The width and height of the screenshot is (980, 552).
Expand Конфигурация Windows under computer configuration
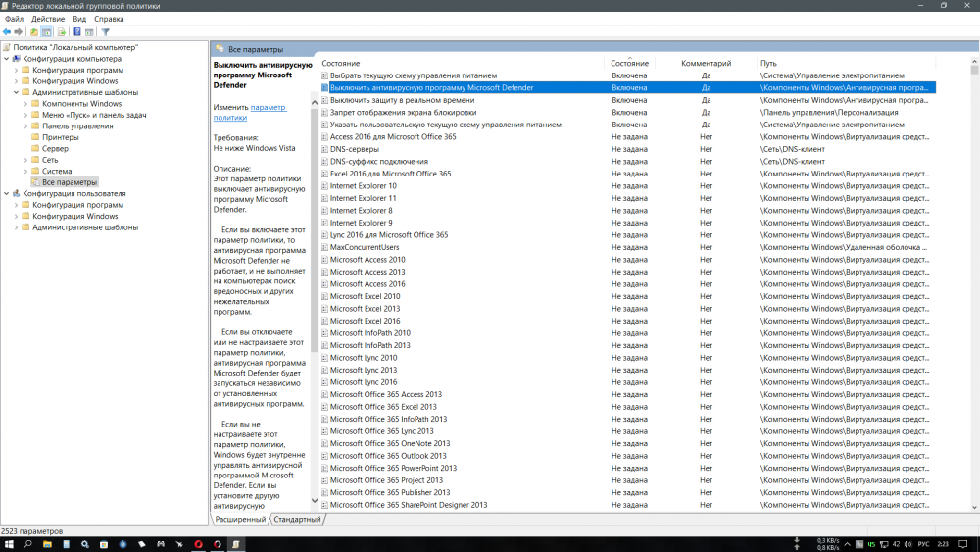17,81
